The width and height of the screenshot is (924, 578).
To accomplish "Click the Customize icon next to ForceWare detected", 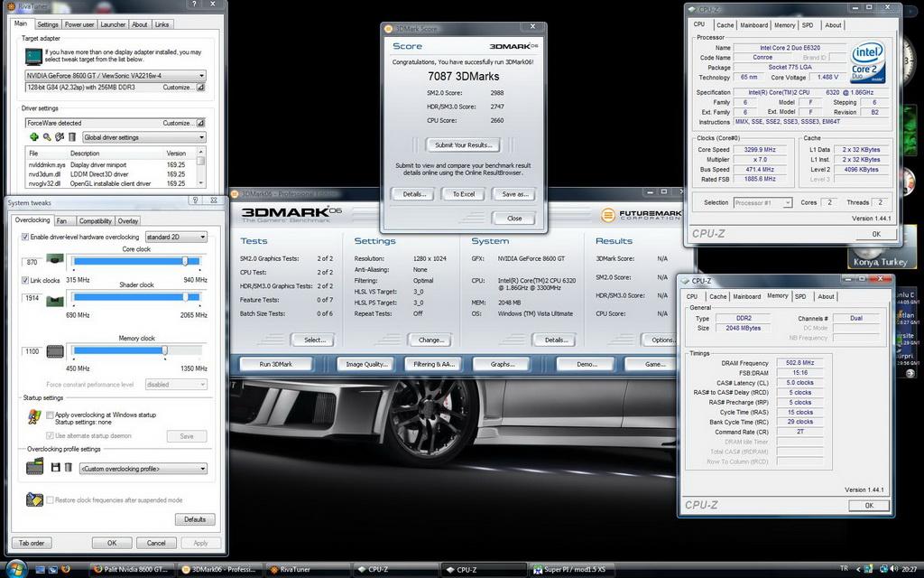I will coord(200,123).
